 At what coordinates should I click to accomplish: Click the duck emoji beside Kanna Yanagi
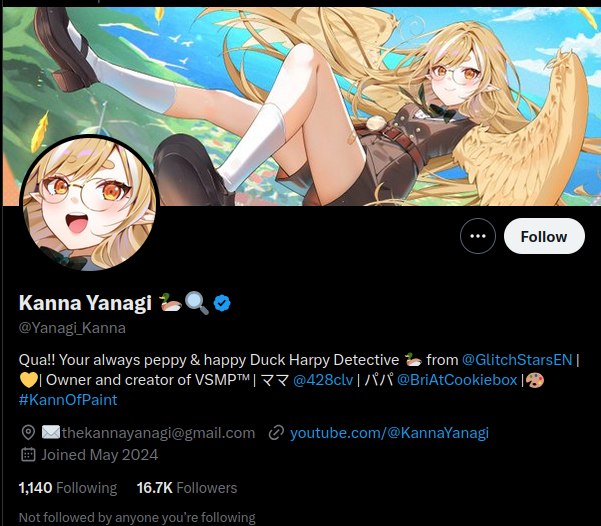(170, 302)
